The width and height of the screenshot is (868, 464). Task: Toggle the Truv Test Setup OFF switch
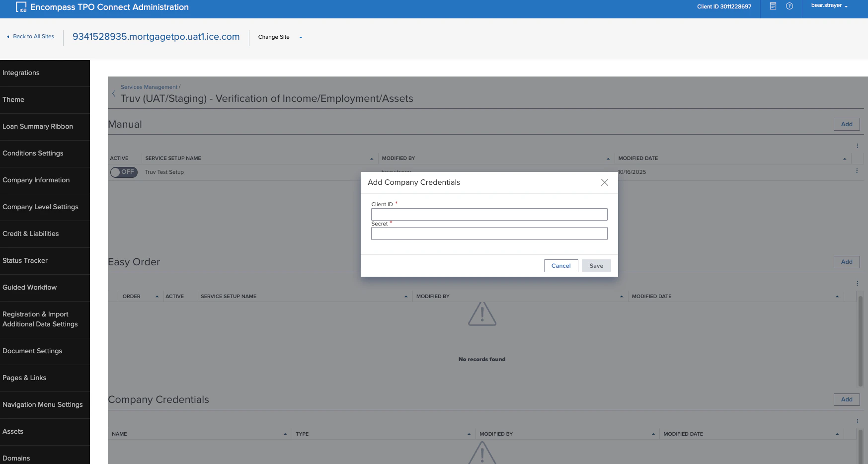(123, 172)
